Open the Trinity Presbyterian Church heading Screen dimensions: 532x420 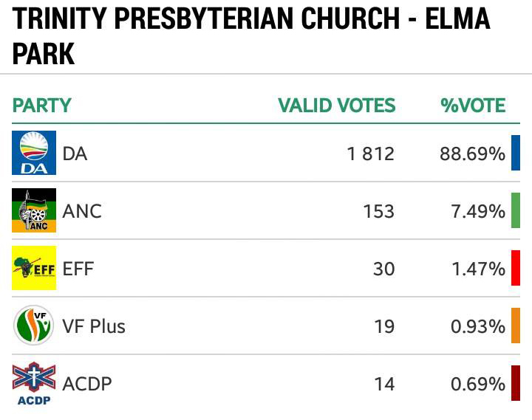251,35
